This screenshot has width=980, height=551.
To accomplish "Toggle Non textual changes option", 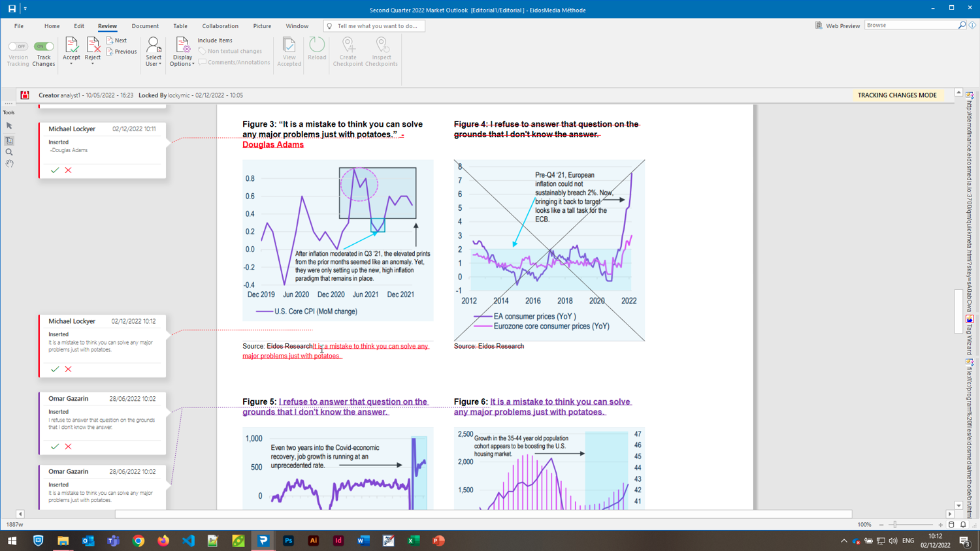I will tap(230, 51).
